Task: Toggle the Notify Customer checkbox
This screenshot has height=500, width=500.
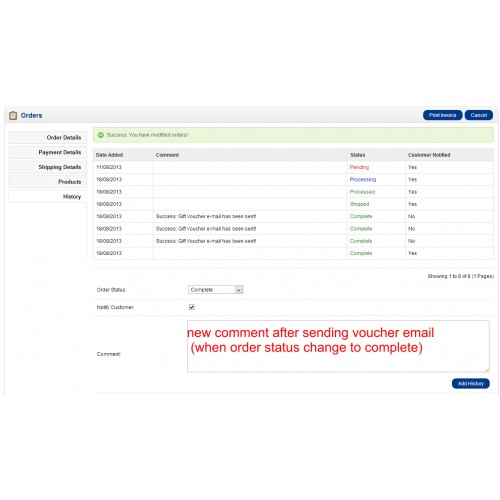Action: pyautogui.click(x=192, y=307)
